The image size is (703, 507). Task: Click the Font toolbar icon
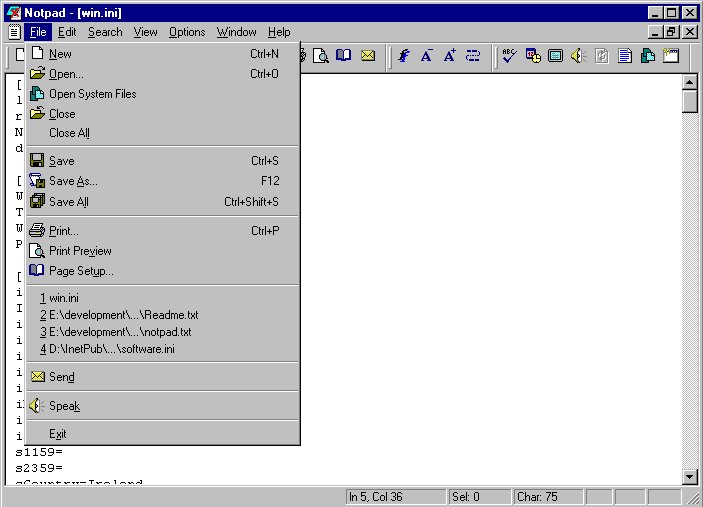[404, 56]
